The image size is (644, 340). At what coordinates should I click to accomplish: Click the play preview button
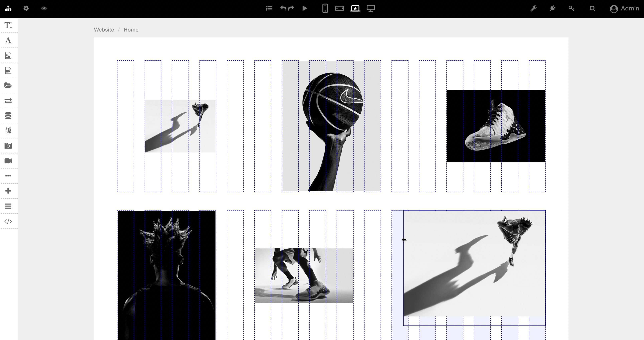coord(305,8)
